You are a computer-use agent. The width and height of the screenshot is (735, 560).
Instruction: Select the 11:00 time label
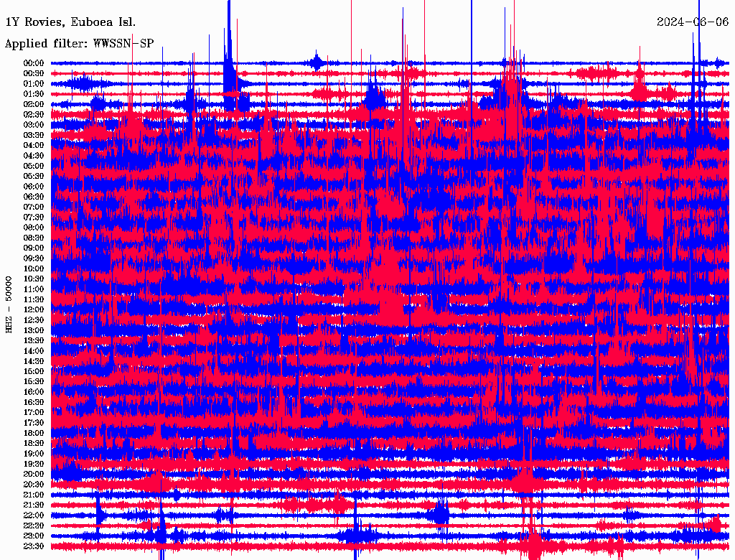[34, 289]
